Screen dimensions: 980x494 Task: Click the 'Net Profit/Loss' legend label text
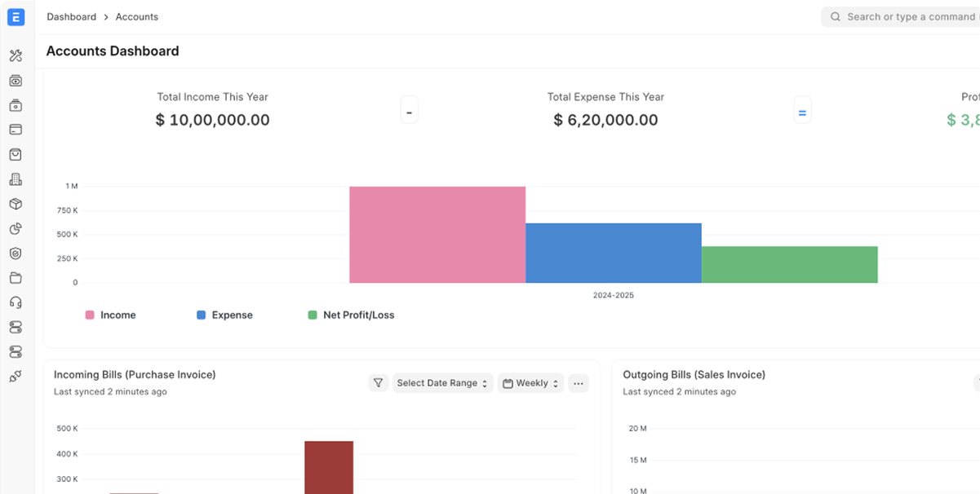coord(359,315)
